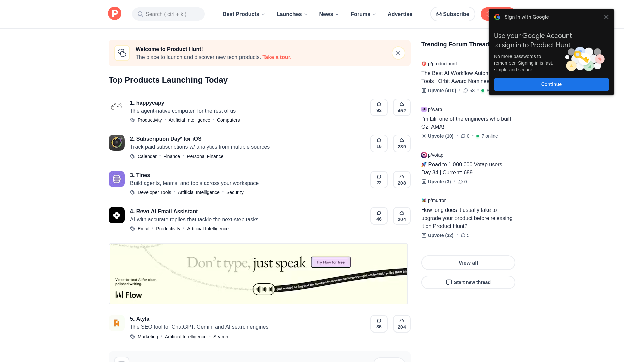The height and width of the screenshot is (362, 644).
Task: Go to the Advertise page
Action: (x=400, y=14)
